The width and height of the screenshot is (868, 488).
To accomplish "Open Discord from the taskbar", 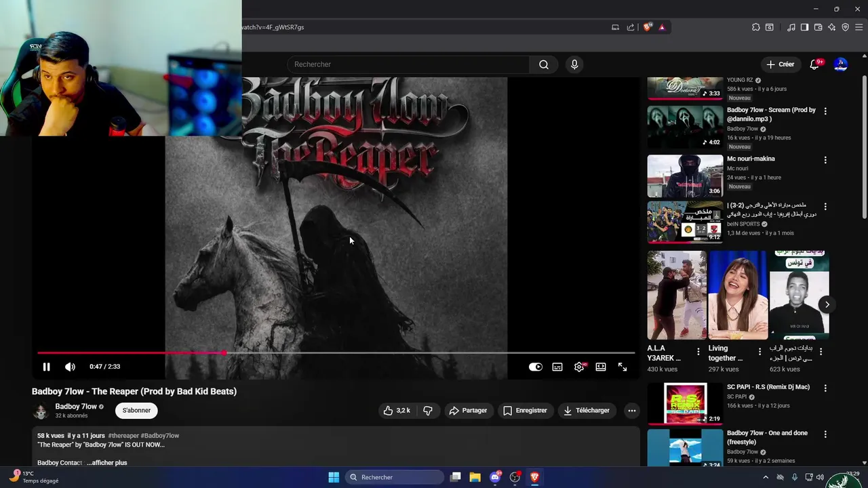I will tap(495, 477).
